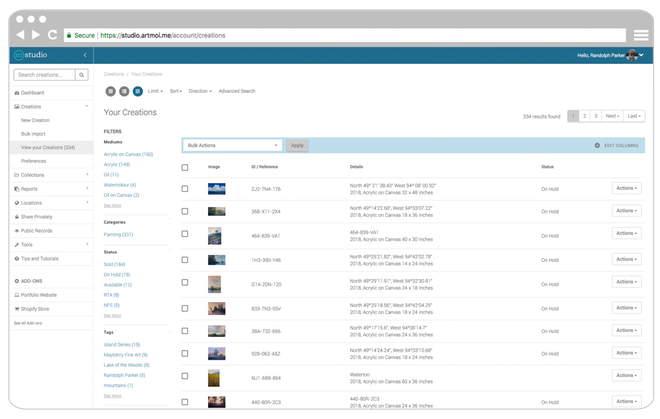
Task: Open the Actions dropdown for 464-839-VA1
Action: pos(626,233)
